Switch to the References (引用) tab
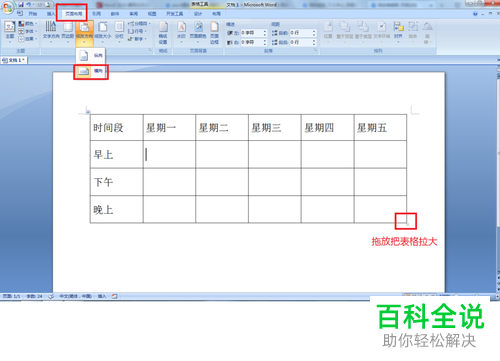 [x=96, y=14]
